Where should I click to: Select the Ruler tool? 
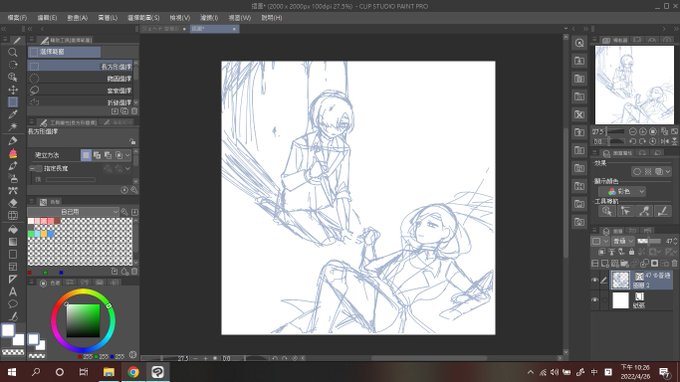pos(13,279)
